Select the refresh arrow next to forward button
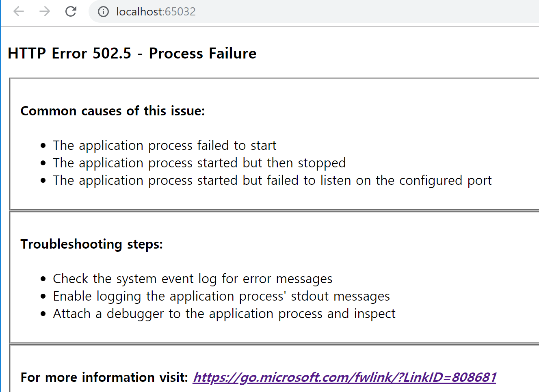This screenshot has height=392, width=539. pos(70,11)
